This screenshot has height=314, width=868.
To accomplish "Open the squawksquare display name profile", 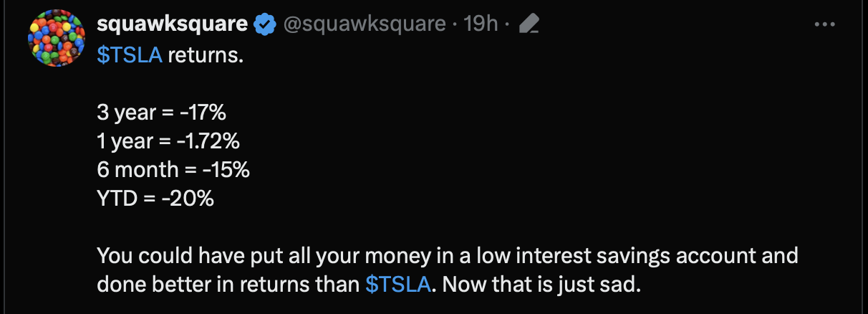I will tap(172, 24).
